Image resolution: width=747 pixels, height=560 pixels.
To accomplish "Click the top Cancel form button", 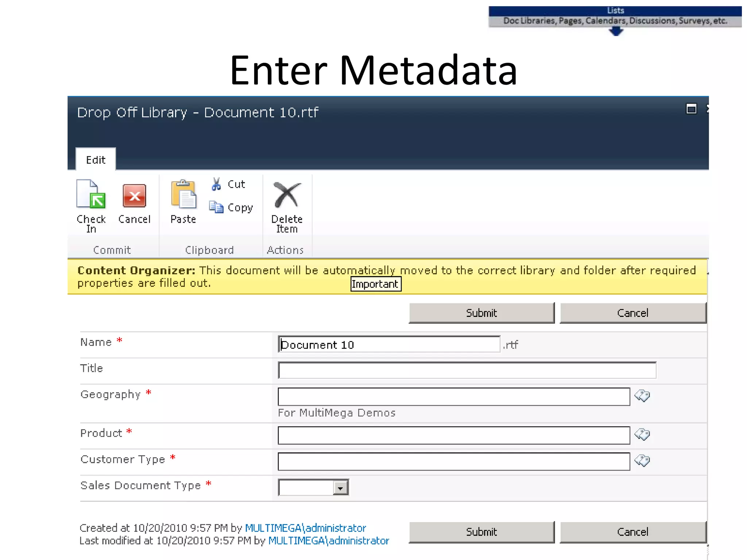I will click(633, 313).
